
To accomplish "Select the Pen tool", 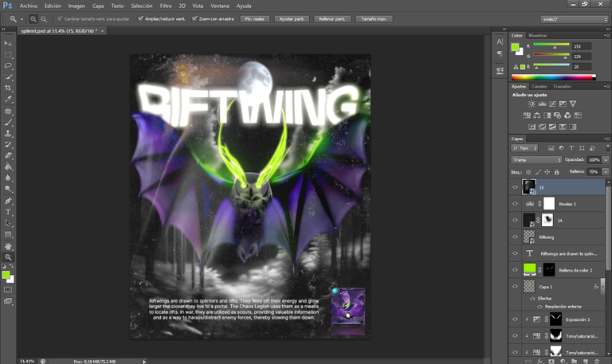I will point(8,201).
